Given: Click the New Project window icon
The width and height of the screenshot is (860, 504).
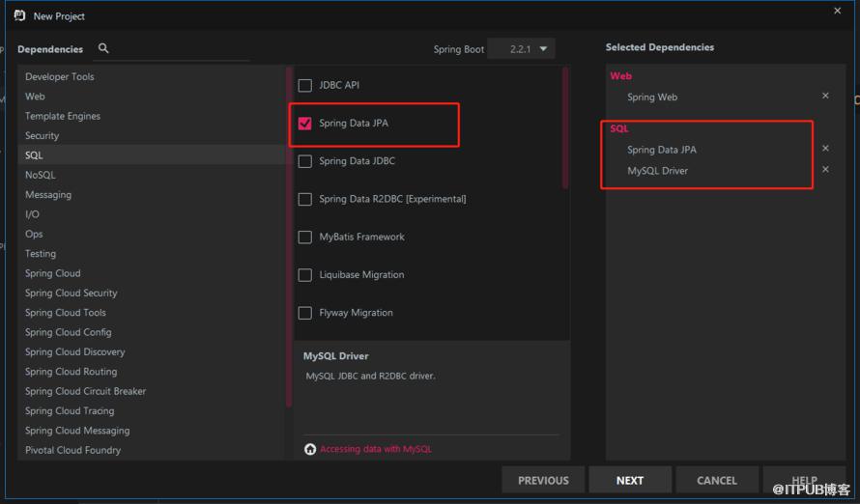Looking at the screenshot, I should (19, 15).
